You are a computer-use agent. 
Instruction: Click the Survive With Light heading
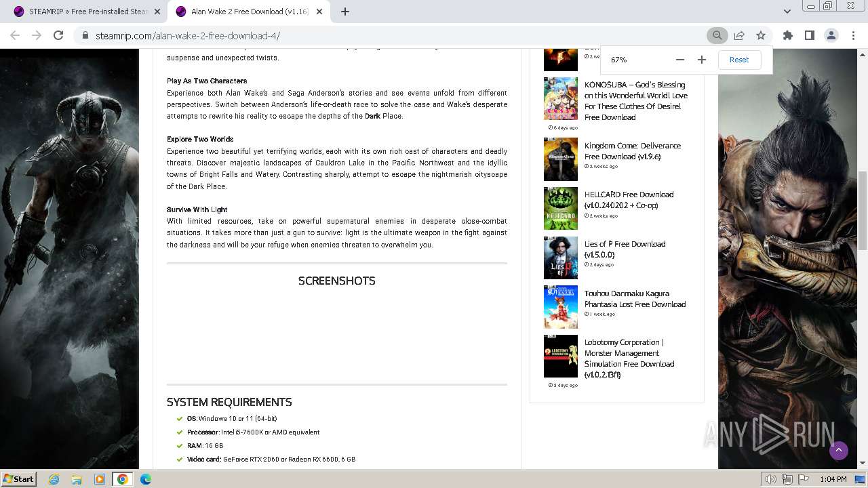point(197,209)
